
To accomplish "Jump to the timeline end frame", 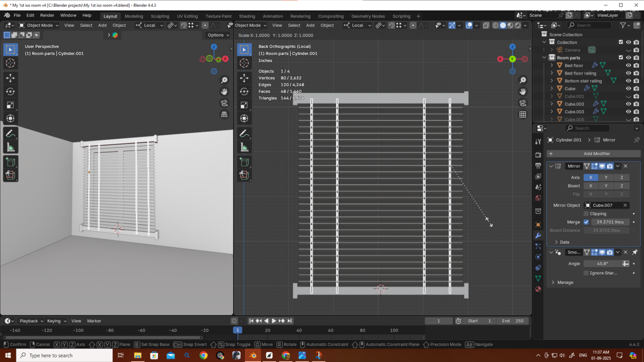I will coord(290,321).
